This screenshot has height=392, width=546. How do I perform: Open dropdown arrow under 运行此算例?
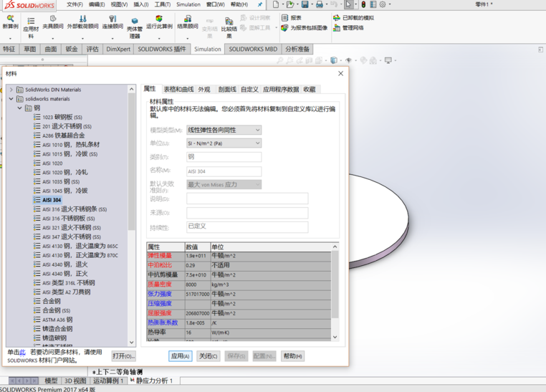tap(159, 38)
